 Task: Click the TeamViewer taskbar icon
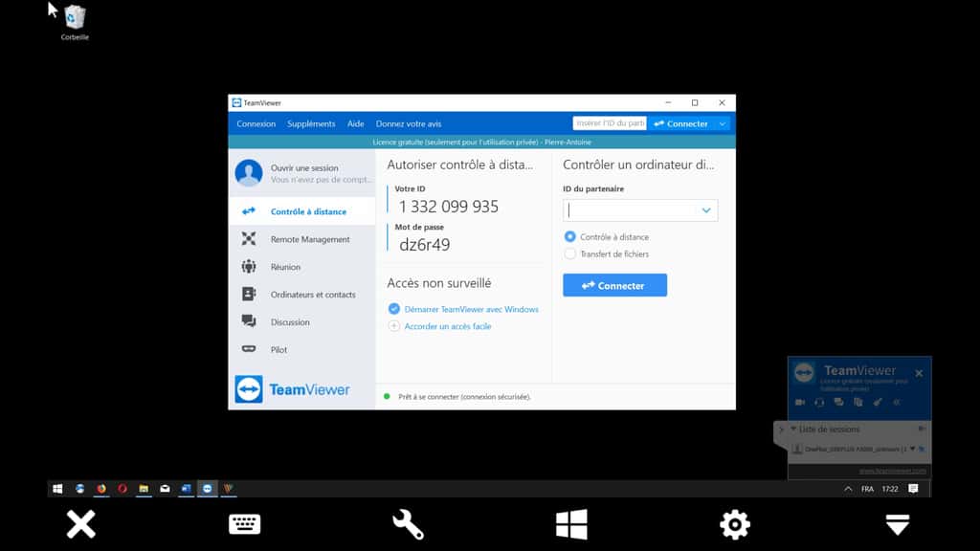208,489
